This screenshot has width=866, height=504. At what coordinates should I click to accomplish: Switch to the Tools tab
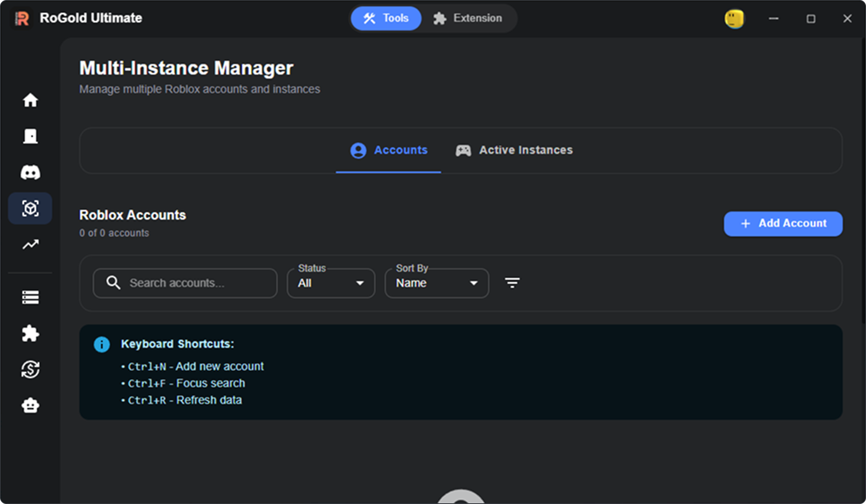coord(386,18)
